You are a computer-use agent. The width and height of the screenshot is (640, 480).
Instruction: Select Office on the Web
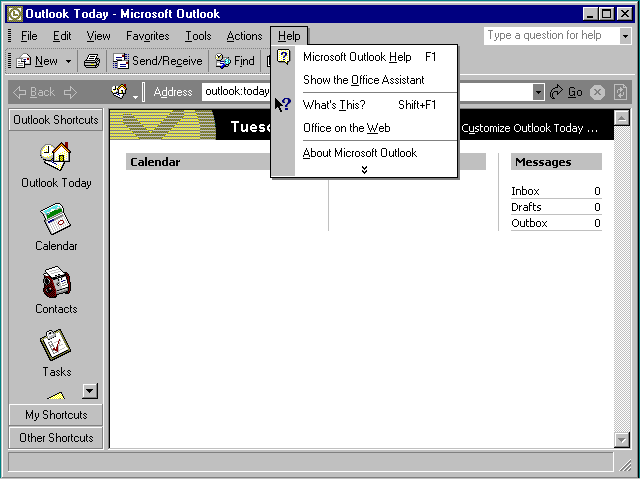(364, 128)
